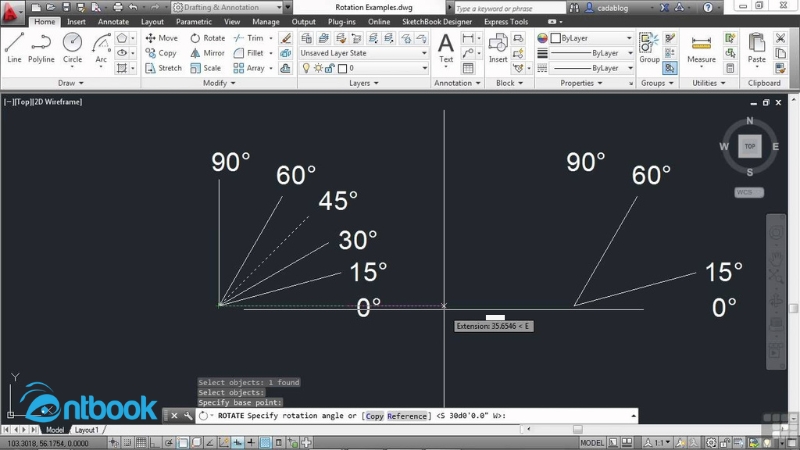The width and height of the screenshot is (800, 450).
Task: Click in the keyword search field
Action: pyautogui.click(x=509, y=8)
